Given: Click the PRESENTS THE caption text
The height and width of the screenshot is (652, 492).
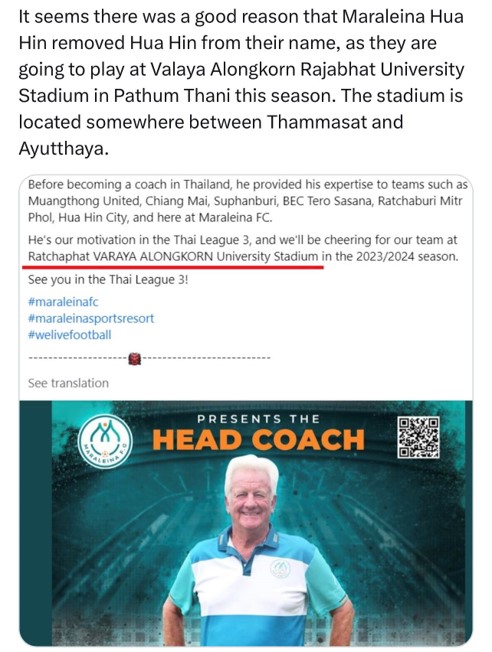Looking at the screenshot, I should point(258,419).
